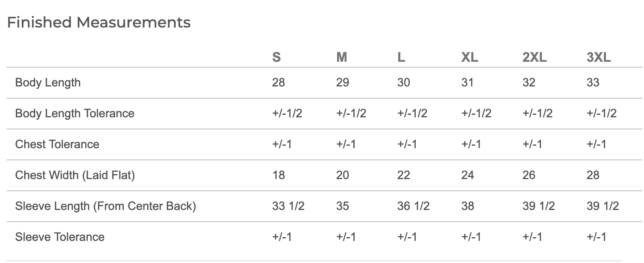
Task: Click the Sleeve Tolerance row label
Action: (x=60, y=237)
